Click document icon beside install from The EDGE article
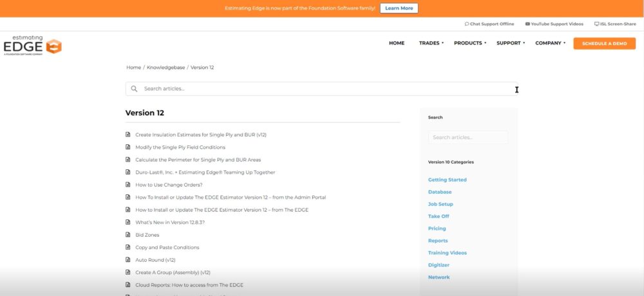The width and height of the screenshot is (644, 296). point(128,210)
